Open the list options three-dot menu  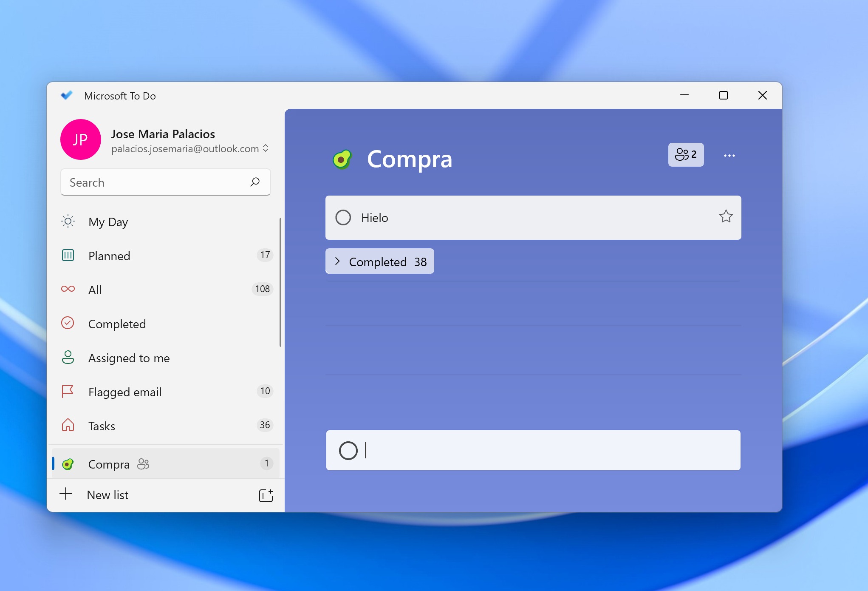tap(729, 156)
